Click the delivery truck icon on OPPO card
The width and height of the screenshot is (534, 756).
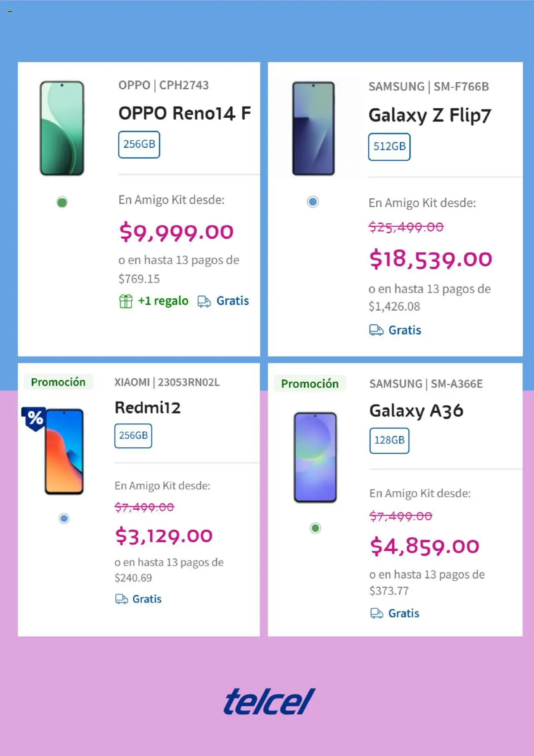pos(204,301)
